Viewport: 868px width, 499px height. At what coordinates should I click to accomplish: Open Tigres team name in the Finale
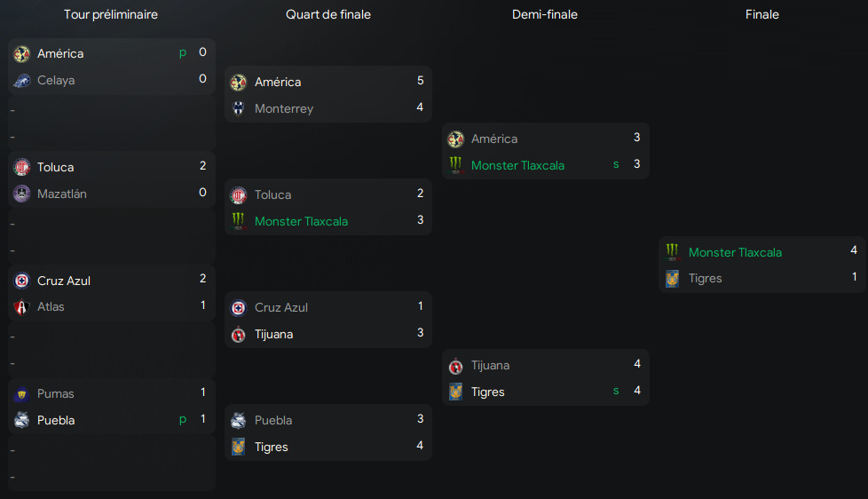click(706, 279)
